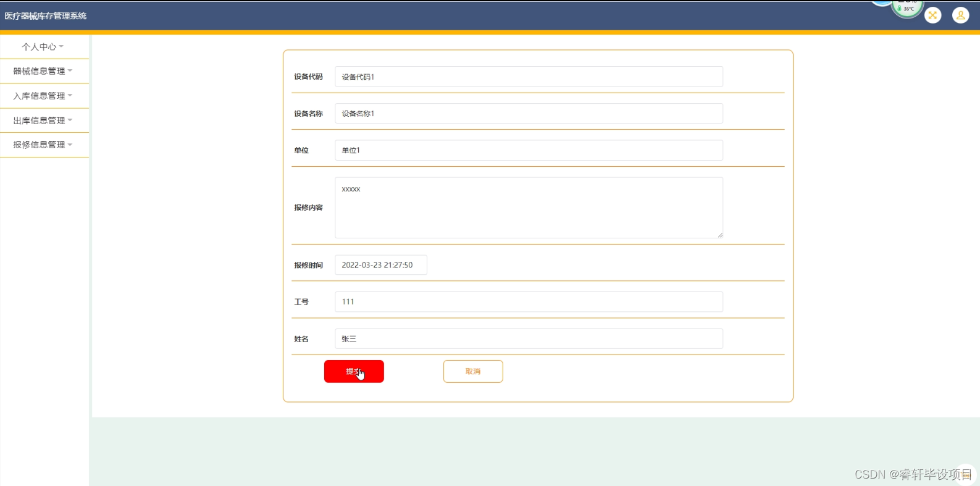Click the 报修时间 label
The width and height of the screenshot is (980, 486).
[x=308, y=265]
